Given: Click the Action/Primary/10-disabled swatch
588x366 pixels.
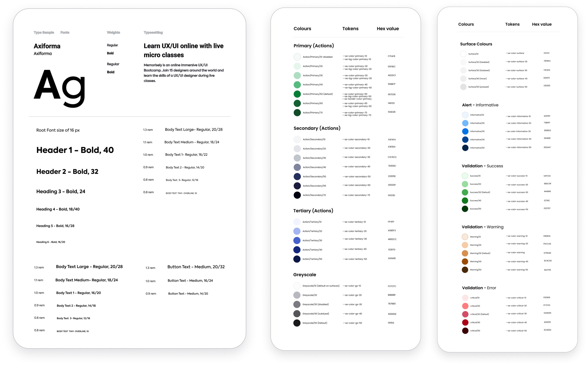Looking at the screenshot, I should pos(297,57).
